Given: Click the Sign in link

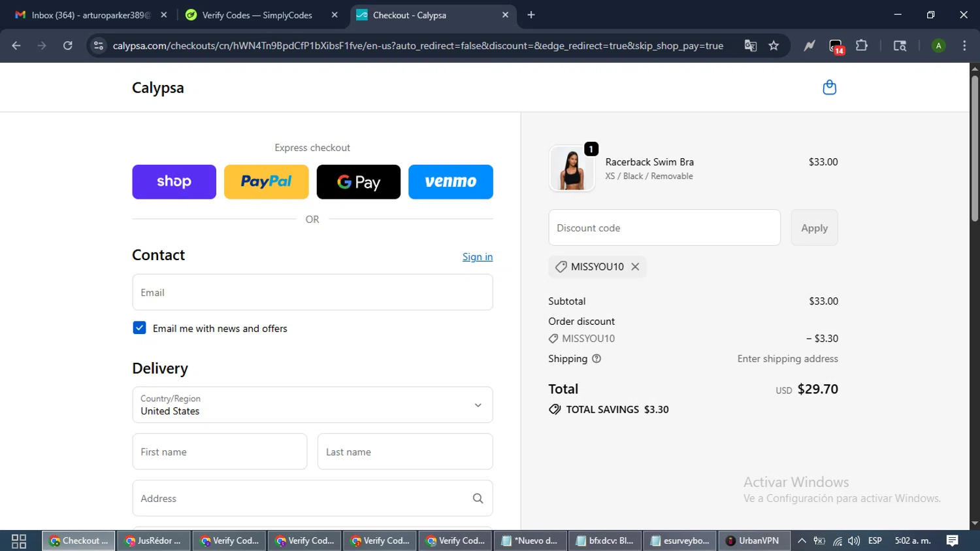Looking at the screenshot, I should click(478, 257).
